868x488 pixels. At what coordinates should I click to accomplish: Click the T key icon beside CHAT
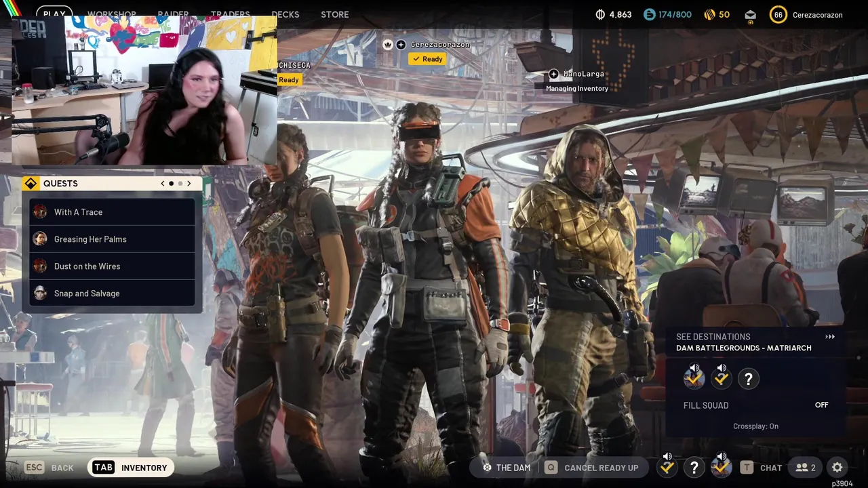(747, 468)
